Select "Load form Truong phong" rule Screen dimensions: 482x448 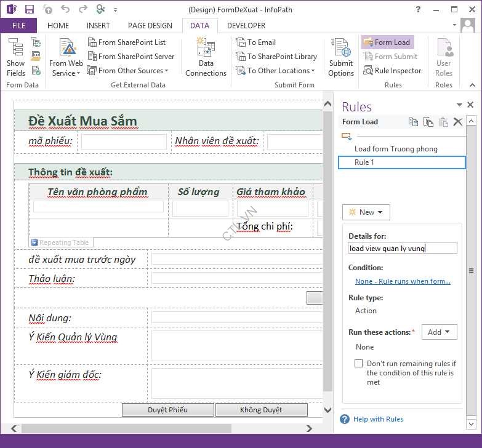[x=396, y=149]
